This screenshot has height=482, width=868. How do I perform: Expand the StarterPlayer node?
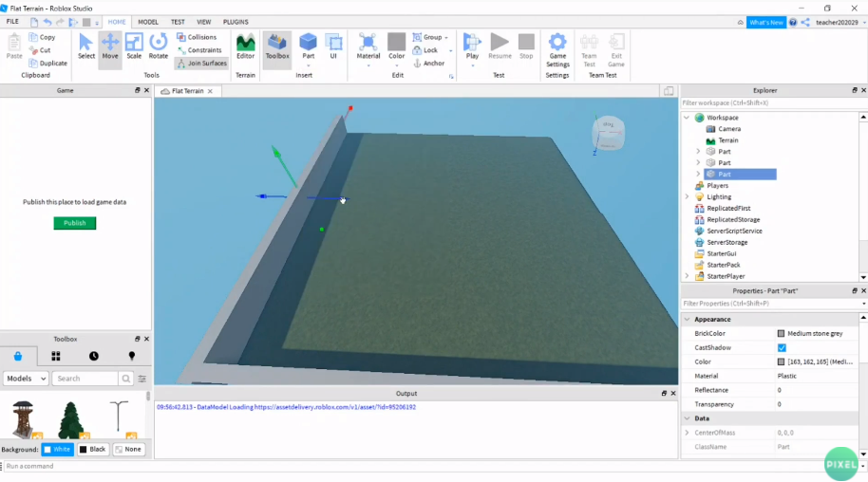point(687,276)
